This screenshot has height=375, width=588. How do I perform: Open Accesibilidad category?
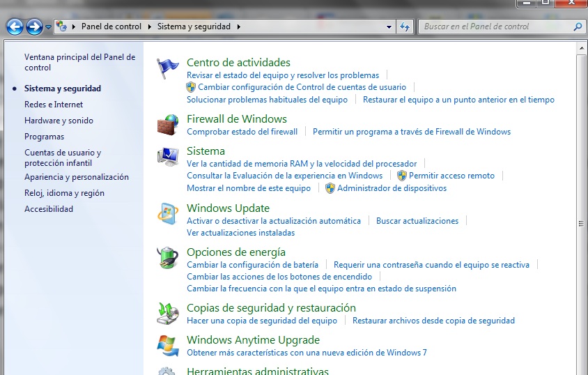[49, 209]
